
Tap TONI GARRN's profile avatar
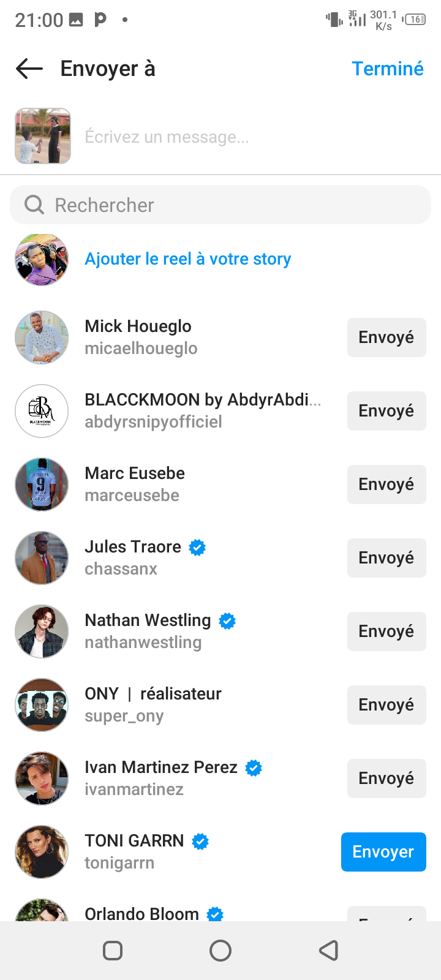click(42, 852)
